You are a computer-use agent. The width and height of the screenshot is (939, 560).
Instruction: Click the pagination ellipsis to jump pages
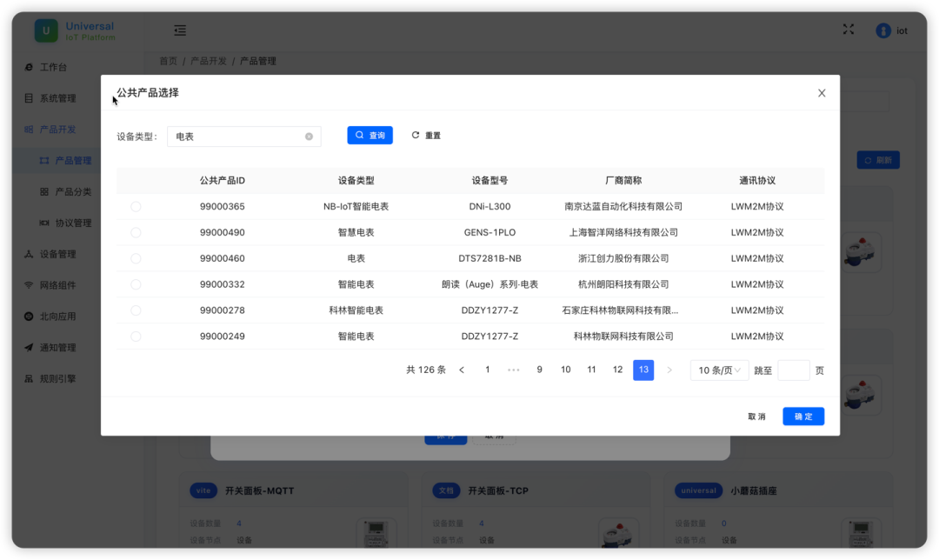click(513, 370)
